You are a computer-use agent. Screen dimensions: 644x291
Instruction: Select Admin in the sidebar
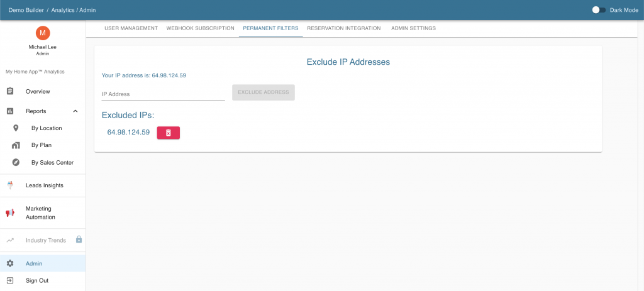coord(43,263)
